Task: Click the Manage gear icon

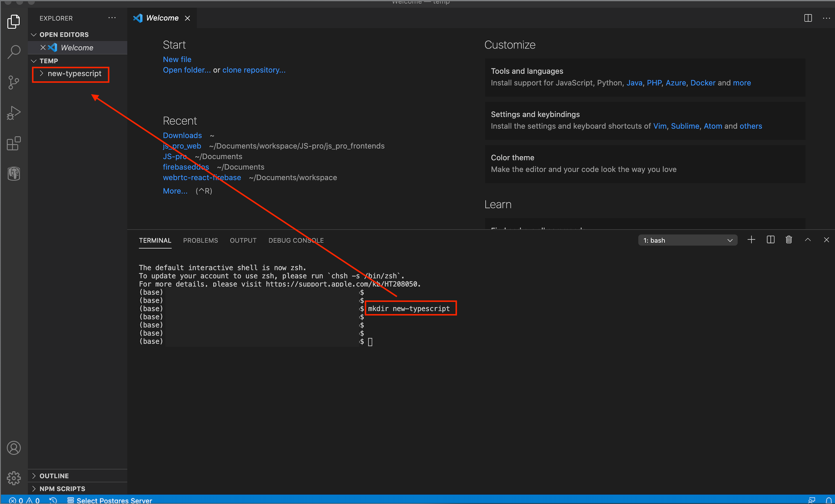Action: [x=14, y=478]
